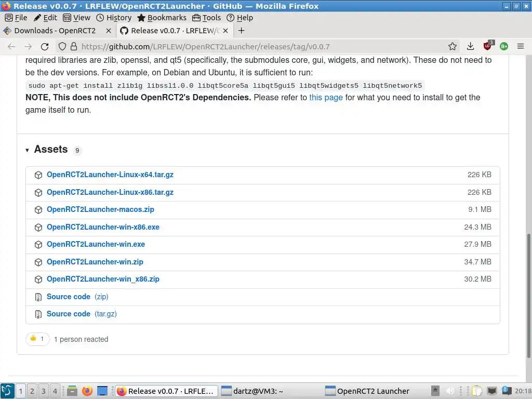
Task: Open the Firefox hamburger menu
Action: tap(521, 46)
